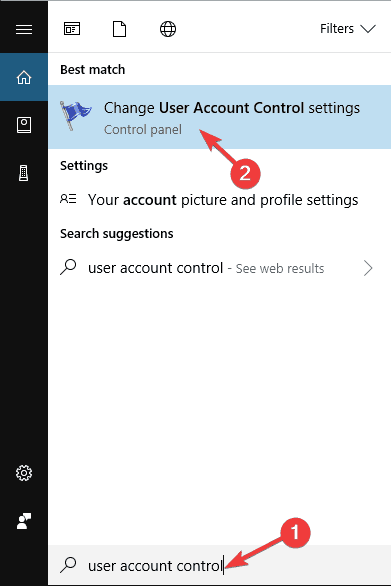Expand the hamburger menu in sidebar
Screen dimensions: 391x586
coord(24,29)
